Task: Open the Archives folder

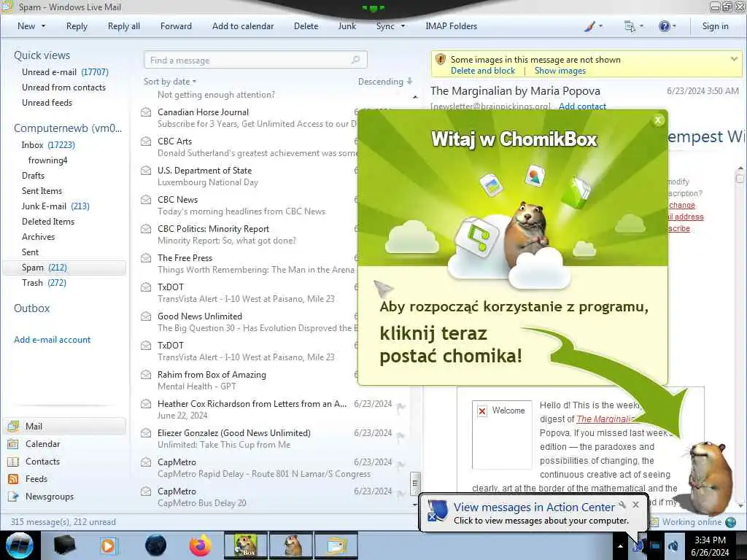Action: click(x=38, y=237)
